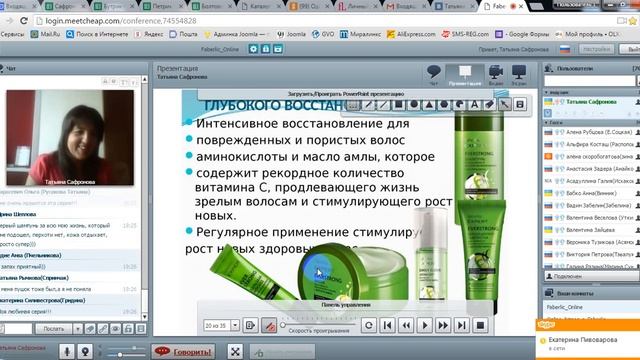Click the third blue icon next to Faberlic_Online
The width and height of the screenshot is (640, 360).
pos(278,49)
